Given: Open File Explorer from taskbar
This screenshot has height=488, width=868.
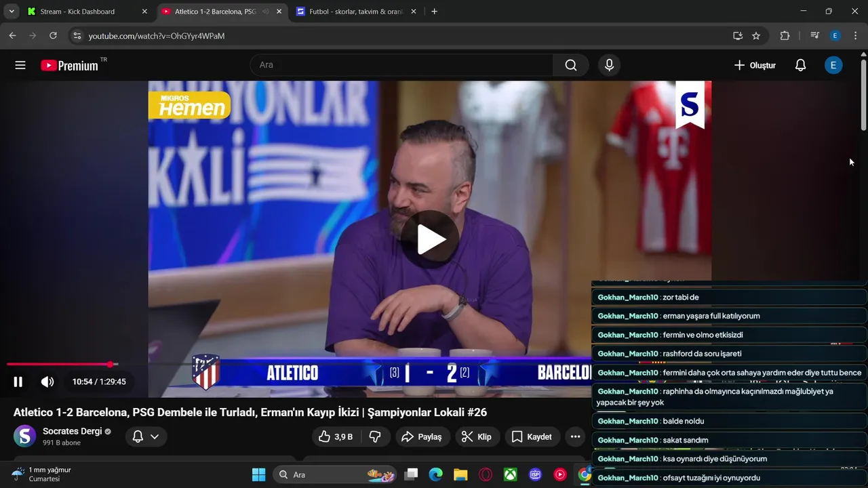Looking at the screenshot, I should coord(460,474).
